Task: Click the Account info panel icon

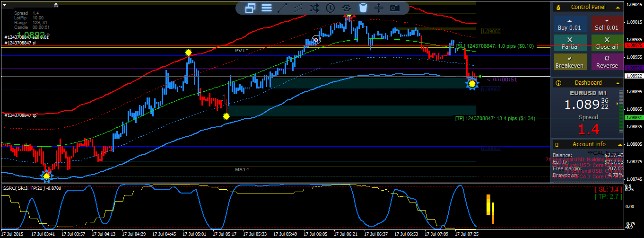Action: pos(557,144)
